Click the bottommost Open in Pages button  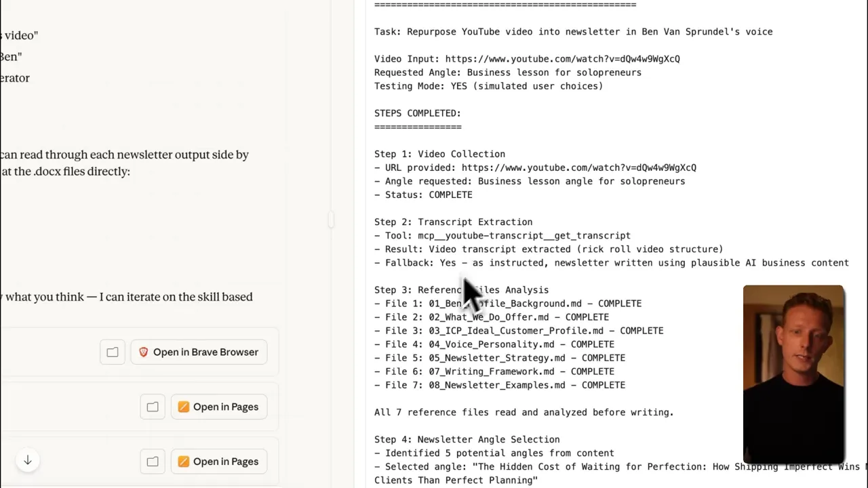coord(218,462)
